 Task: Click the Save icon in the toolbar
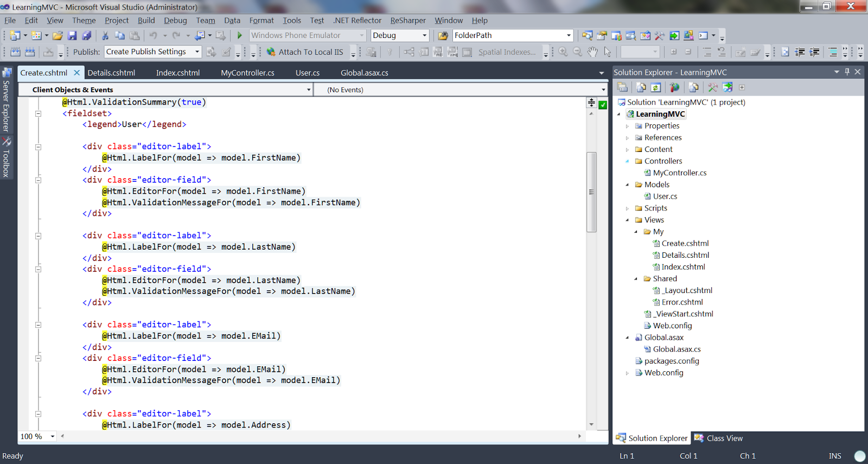(x=72, y=36)
